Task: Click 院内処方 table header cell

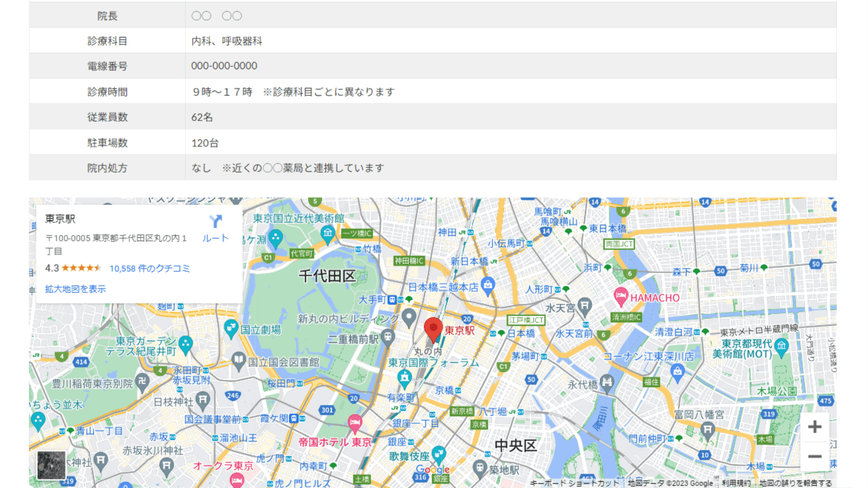Action: coord(107,168)
